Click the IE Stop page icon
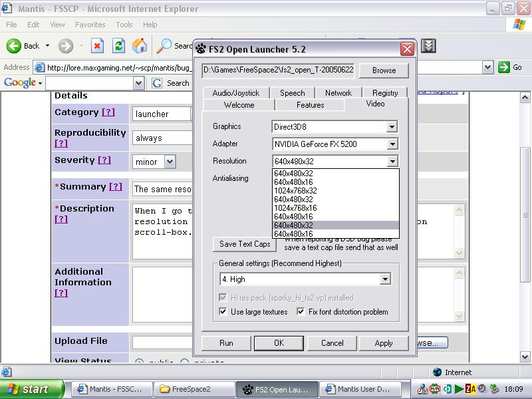This screenshot has height=399, width=532. [x=97, y=46]
